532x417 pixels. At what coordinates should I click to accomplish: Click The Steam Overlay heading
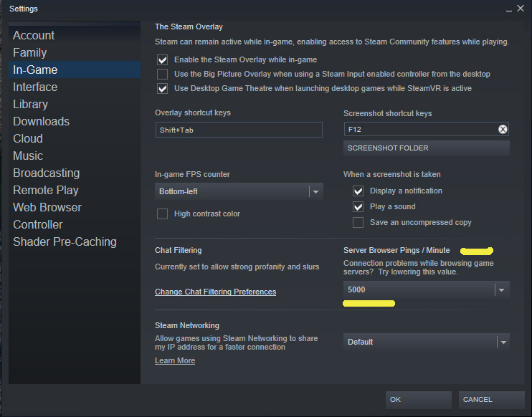pyautogui.click(x=189, y=27)
